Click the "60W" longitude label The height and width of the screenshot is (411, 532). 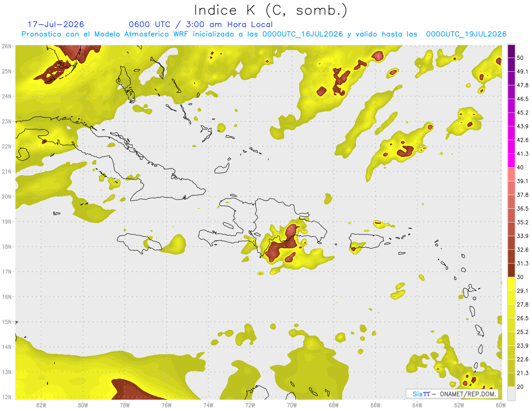501,405
